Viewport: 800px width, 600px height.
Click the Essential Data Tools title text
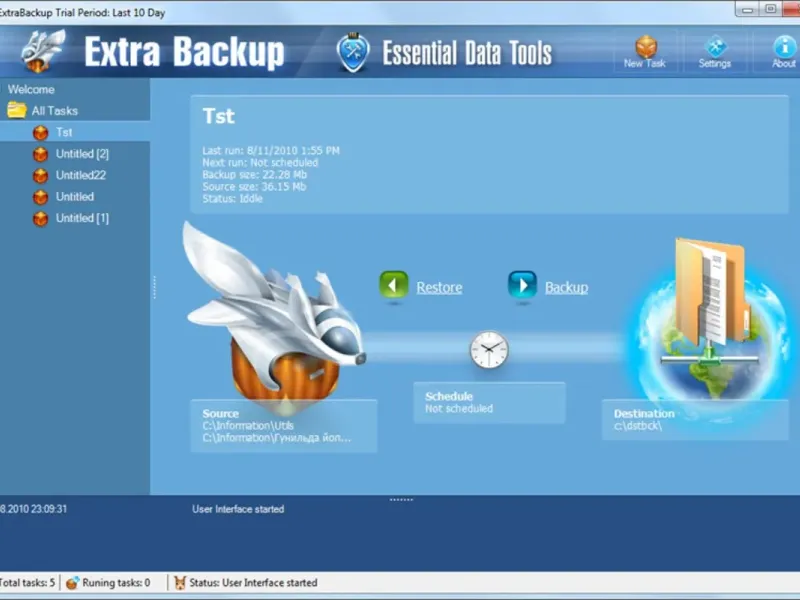467,53
